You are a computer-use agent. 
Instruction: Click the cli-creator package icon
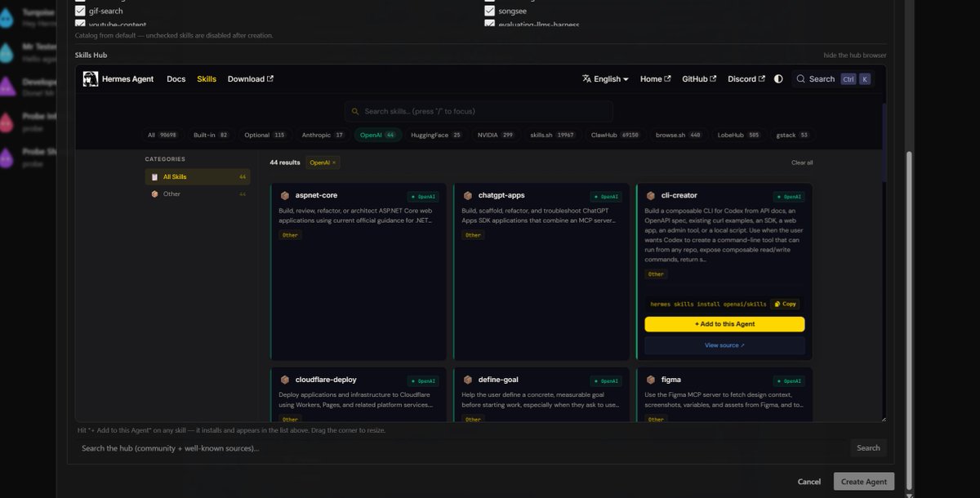click(x=651, y=196)
